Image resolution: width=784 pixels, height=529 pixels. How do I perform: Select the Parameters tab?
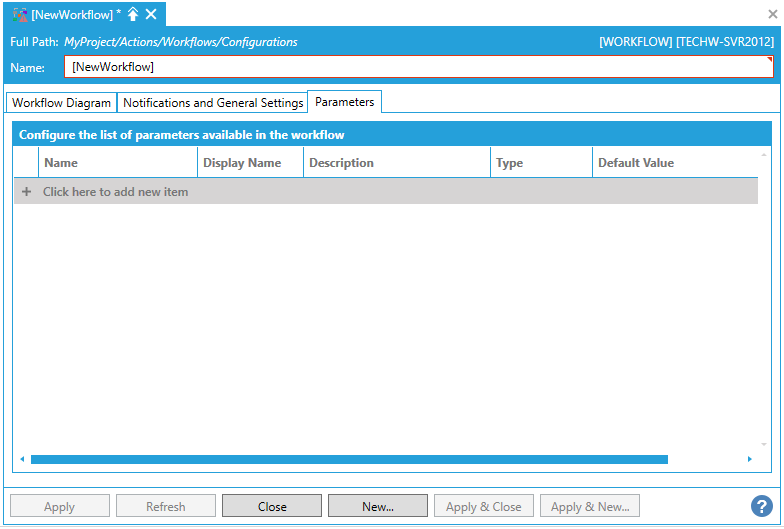(x=344, y=102)
